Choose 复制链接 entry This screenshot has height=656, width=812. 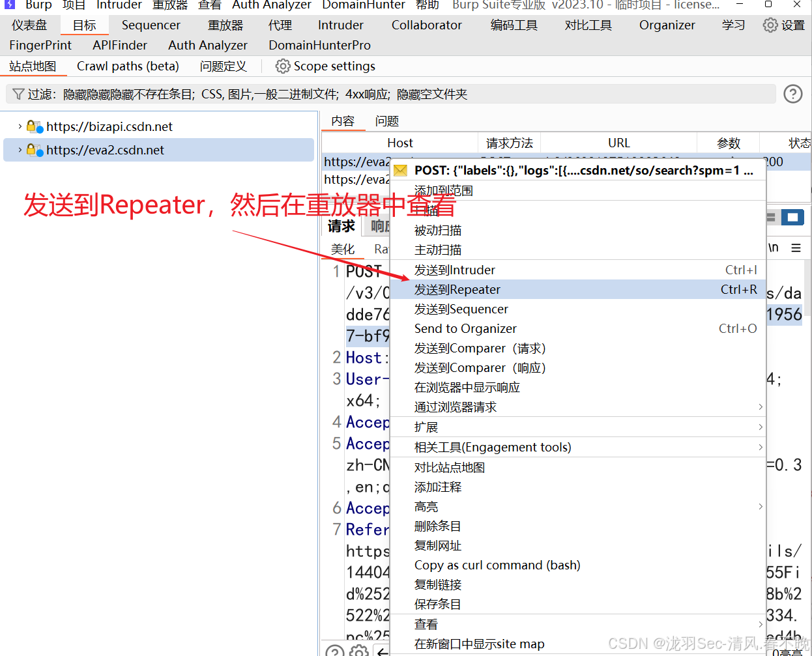(x=577, y=584)
